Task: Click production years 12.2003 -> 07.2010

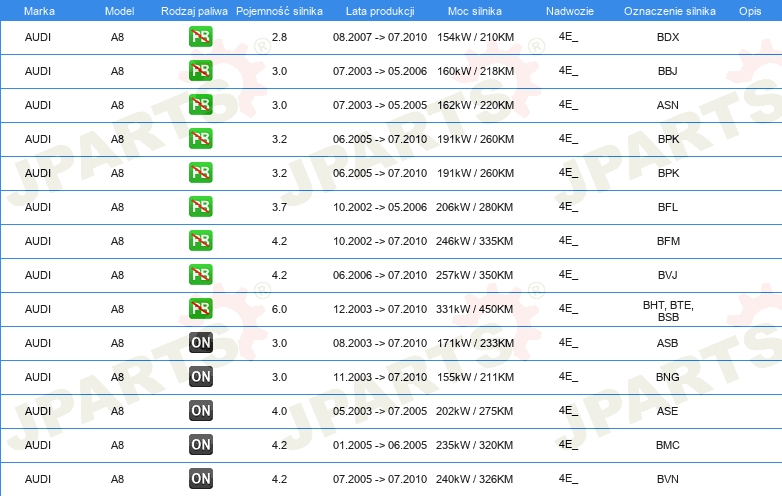Action: tap(380, 309)
